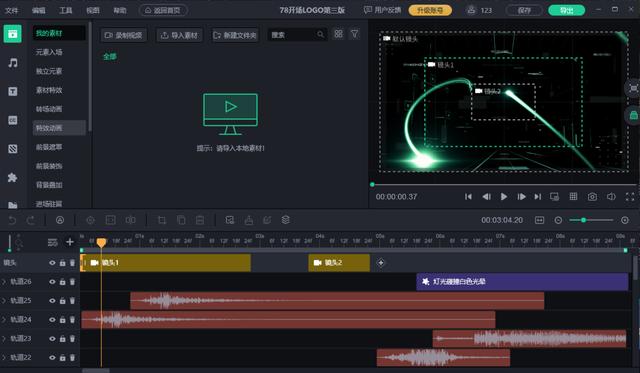Select 特效动画 in the category list

click(x=59, y=128)
